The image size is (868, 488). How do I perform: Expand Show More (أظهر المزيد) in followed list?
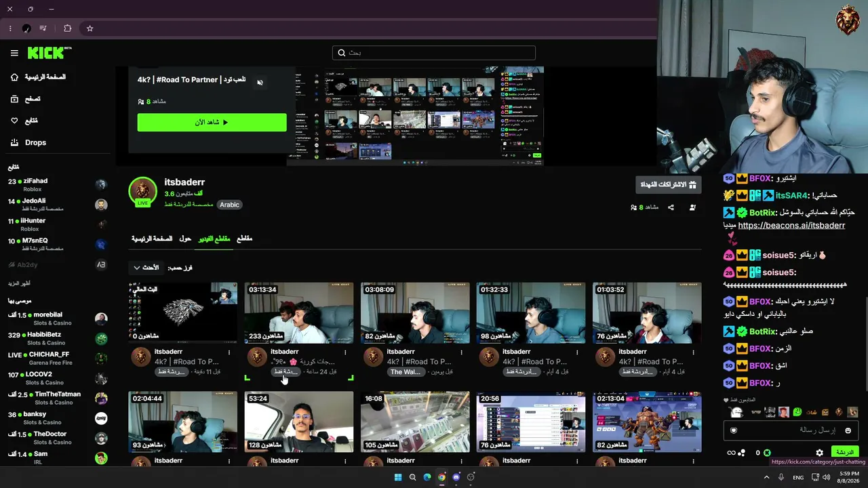[x=19, y=283]
